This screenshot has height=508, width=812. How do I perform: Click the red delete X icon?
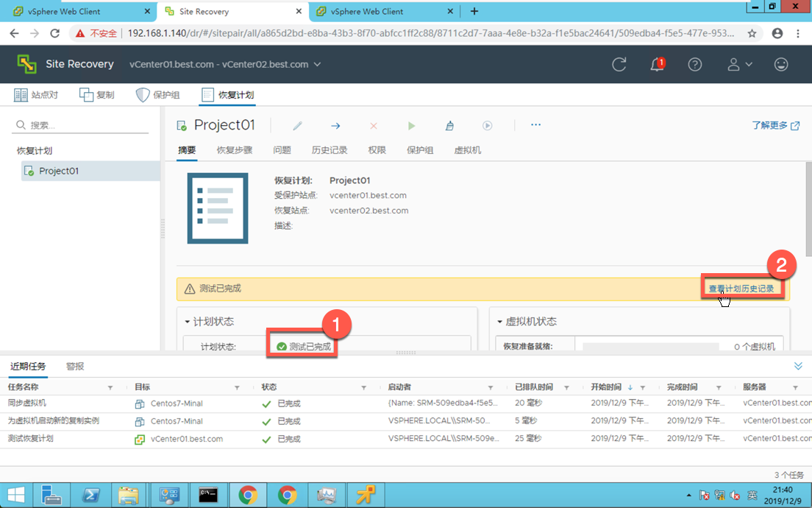tap(374, 125)
